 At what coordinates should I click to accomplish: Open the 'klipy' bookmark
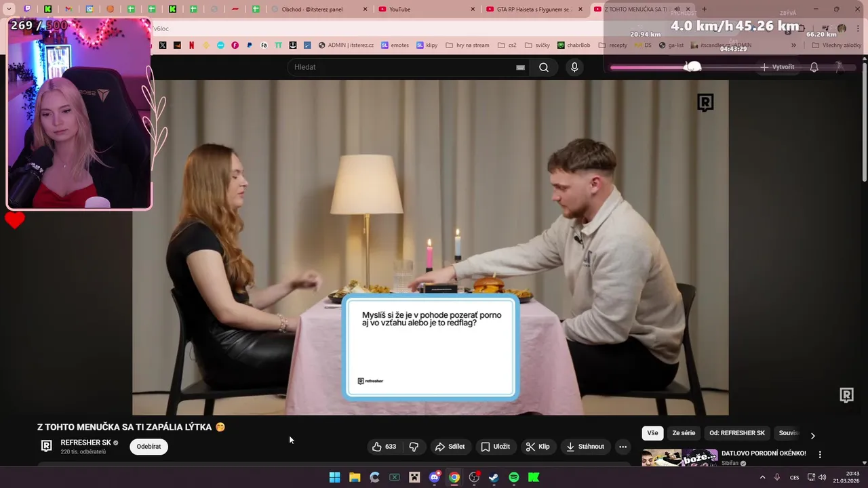click(x=427, y=45)
